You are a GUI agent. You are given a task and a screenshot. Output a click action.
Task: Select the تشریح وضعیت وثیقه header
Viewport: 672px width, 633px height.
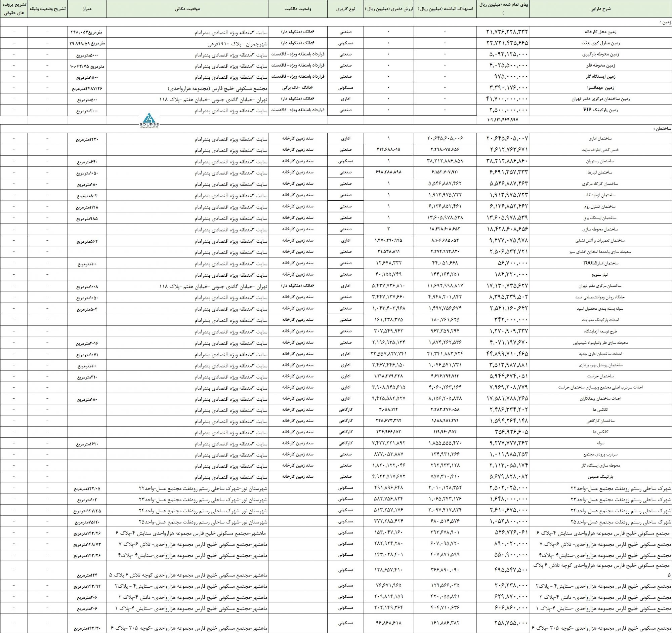(x=47, y=9)
